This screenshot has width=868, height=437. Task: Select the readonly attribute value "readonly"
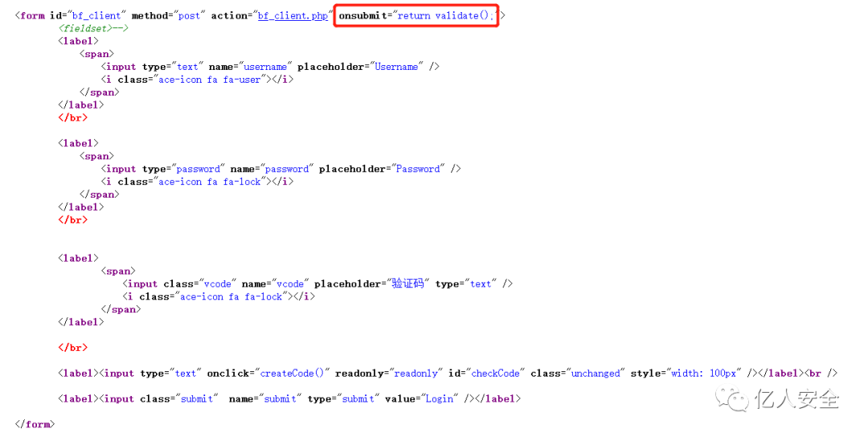[416, 374]
